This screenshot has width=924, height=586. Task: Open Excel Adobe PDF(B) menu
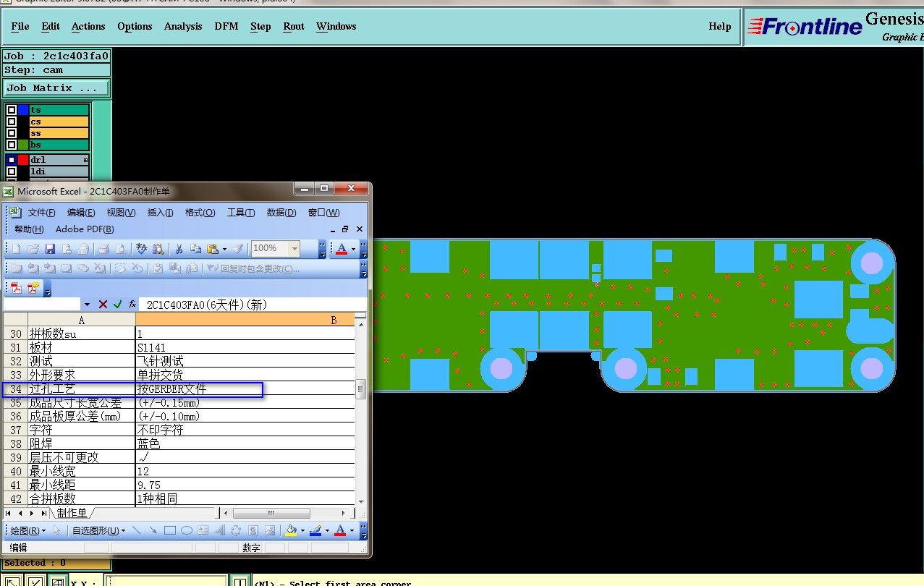85,229
